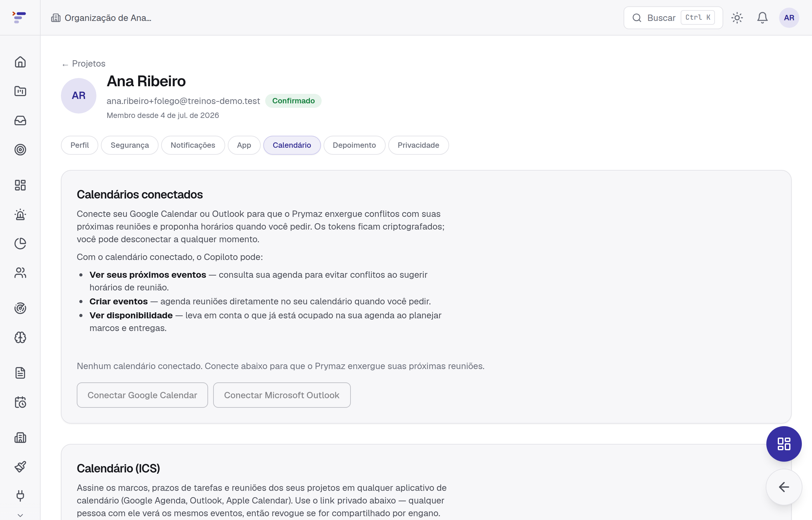Image resolution: width=812 pixels, height=520 pixels.
Task: Switch to the Privacidade tab
Action: (x=418, y=145)
